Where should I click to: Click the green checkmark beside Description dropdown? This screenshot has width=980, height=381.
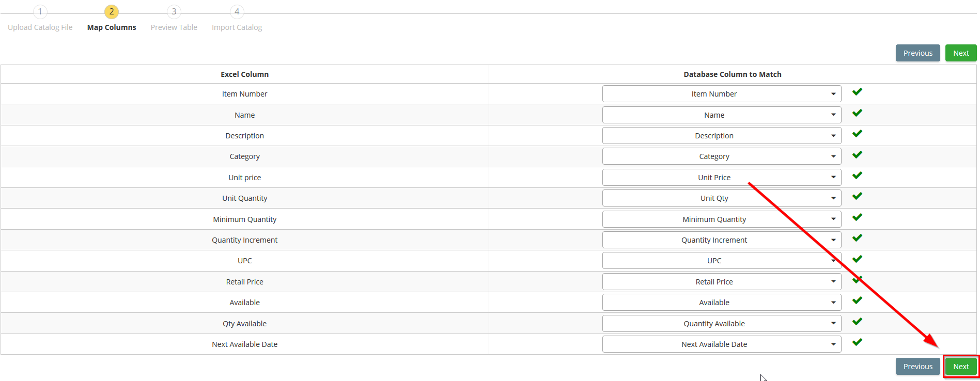pyautogui.click(x=857, y=134)
